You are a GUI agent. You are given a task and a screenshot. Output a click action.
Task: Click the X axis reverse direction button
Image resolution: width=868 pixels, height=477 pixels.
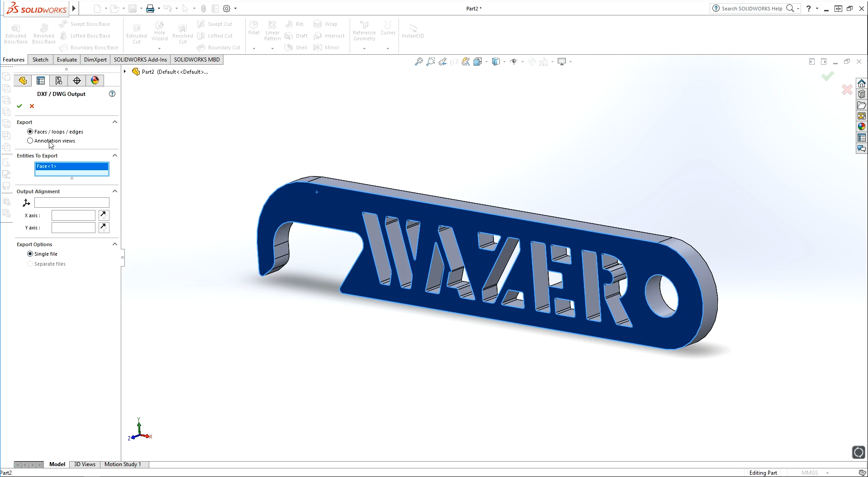pyautogui.click(x=104, y=215)
